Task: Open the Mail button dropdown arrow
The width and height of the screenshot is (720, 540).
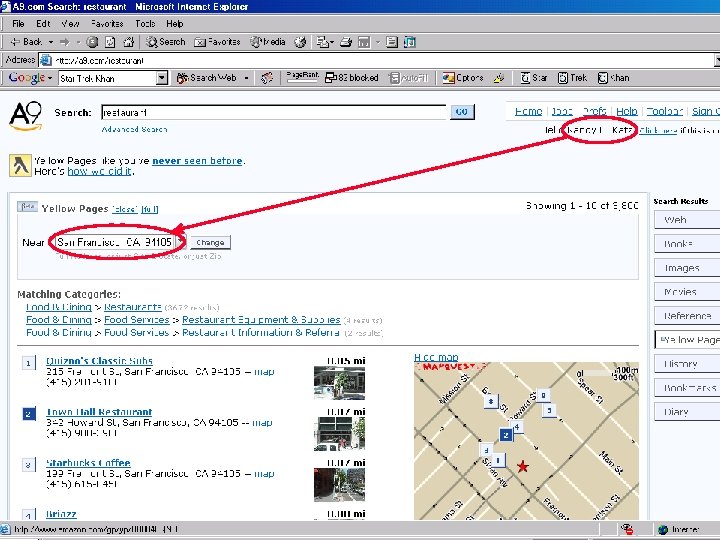Action: (332, 42)
